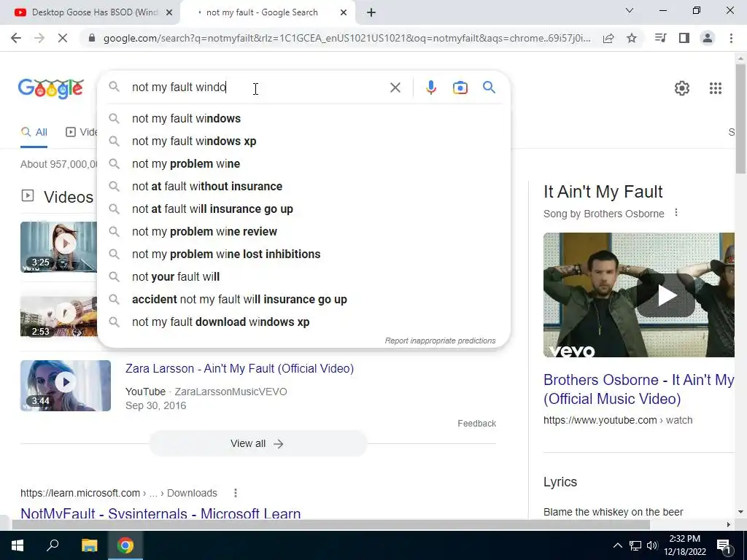Open the NotMyFault Sysinternals Microsoft Learn result
The width and height of the screenshot is (747, 560).
click(x=160, y=514)
